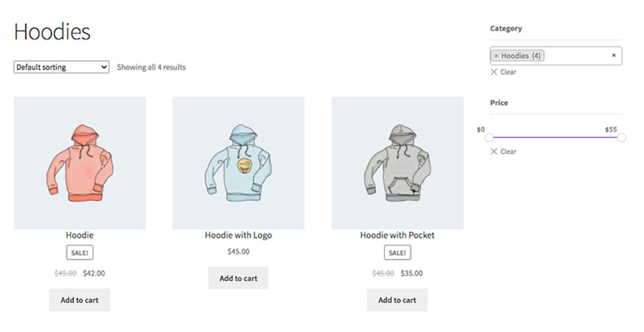Click the SALE! badge under Hoodie
644x332 pixels.
click(79, 252)
